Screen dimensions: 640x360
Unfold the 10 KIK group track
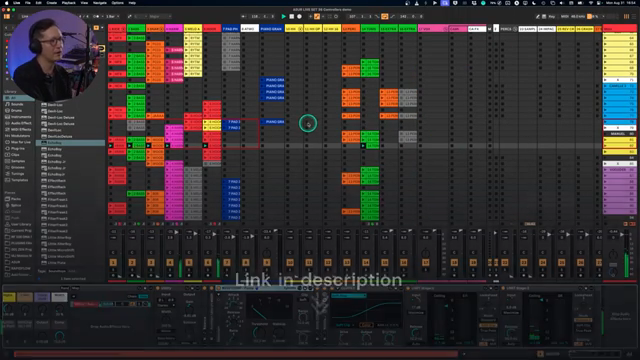point(300,29)
